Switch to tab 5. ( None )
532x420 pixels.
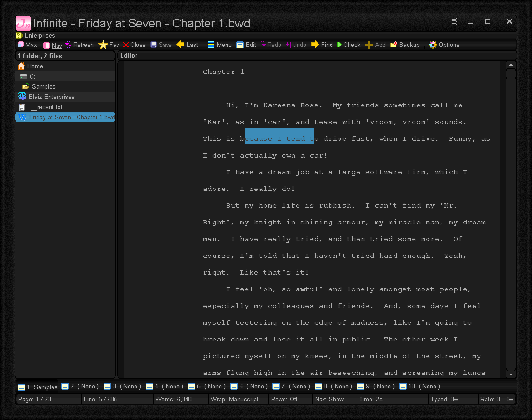click(x=207, y=387)
